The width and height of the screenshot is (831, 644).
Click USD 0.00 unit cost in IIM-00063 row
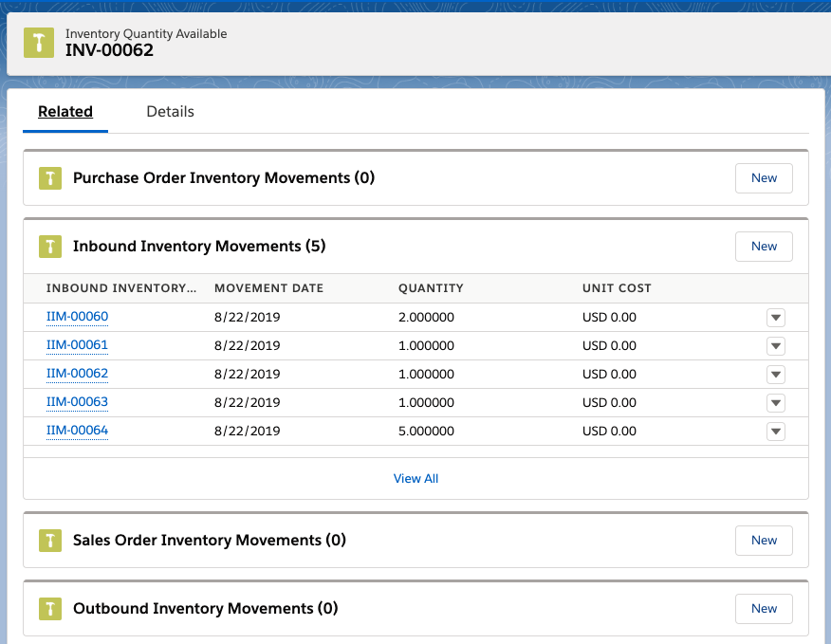(x=609, y=403)
